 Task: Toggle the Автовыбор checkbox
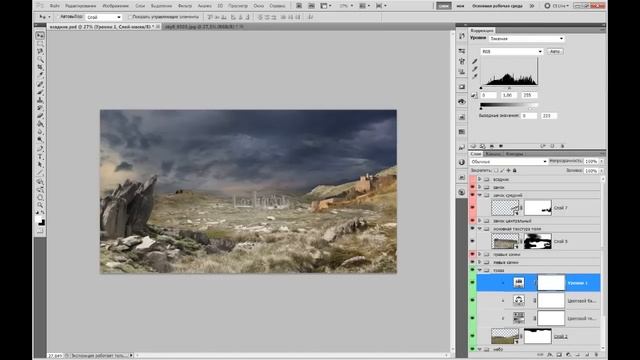coord(58,17)
